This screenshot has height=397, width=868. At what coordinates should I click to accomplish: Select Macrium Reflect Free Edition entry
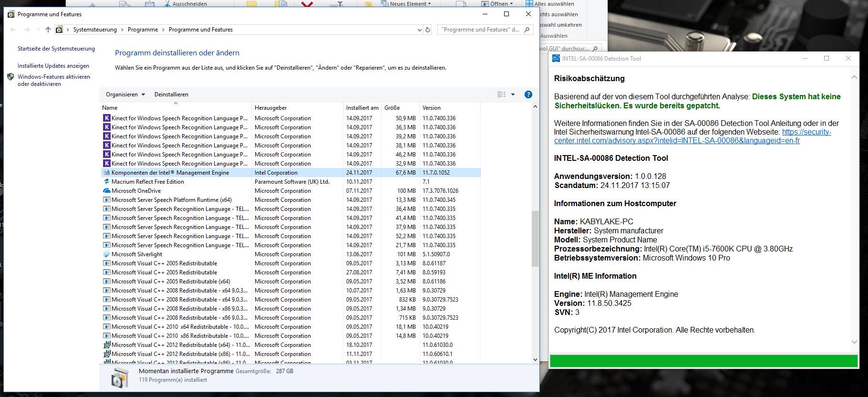[x=291, y=182]
